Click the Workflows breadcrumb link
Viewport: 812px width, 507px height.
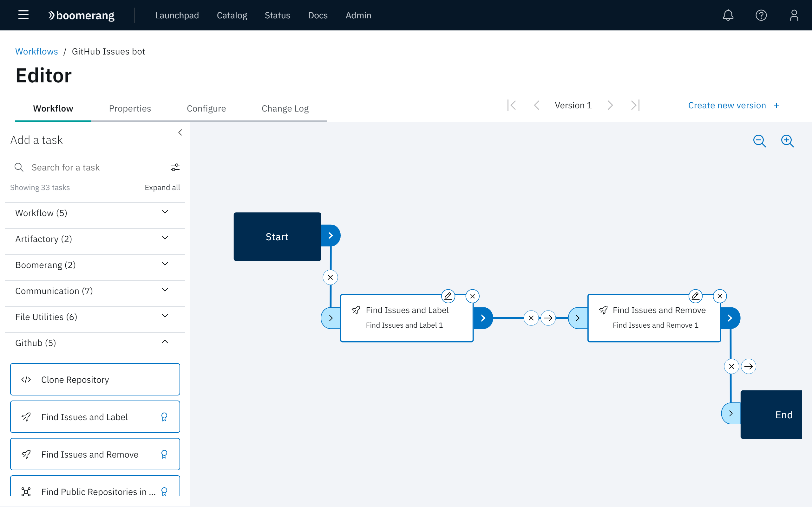click(36, 51)
